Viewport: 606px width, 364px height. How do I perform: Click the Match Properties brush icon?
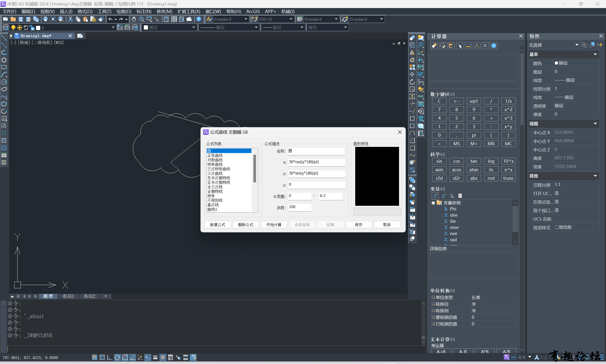tap(101, 19)
